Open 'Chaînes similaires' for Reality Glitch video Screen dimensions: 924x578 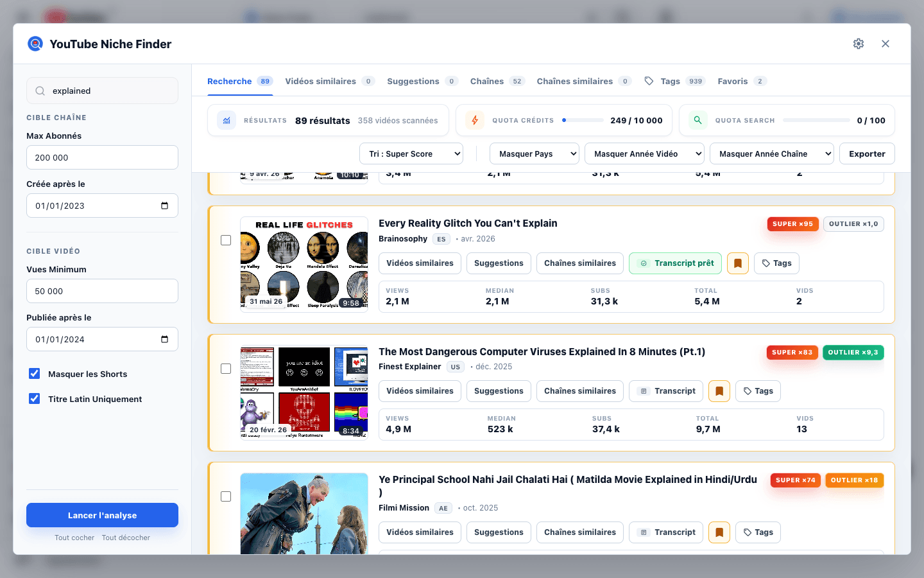(x=580, y=263)
